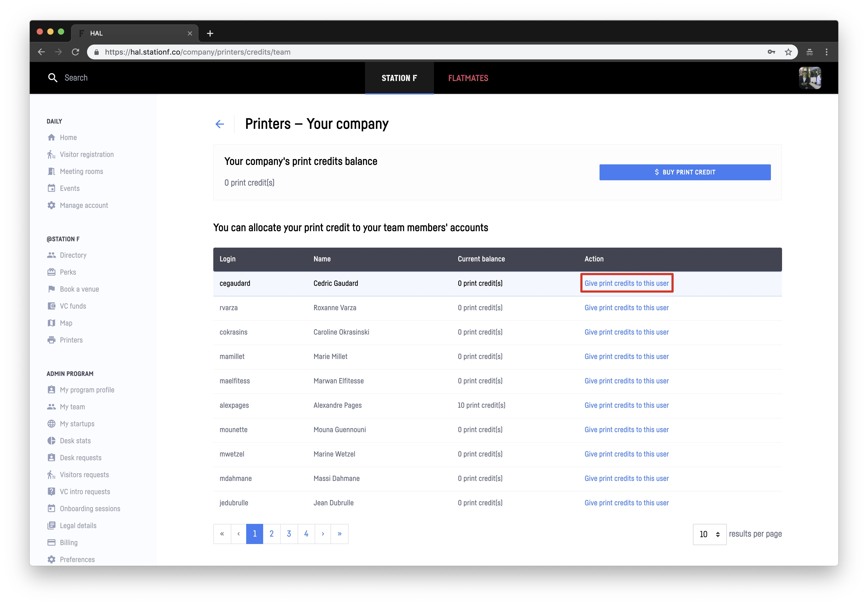Click the browser address bar
Image resolution: width=868 pixels, height=605 pixels.
(416, 52)
